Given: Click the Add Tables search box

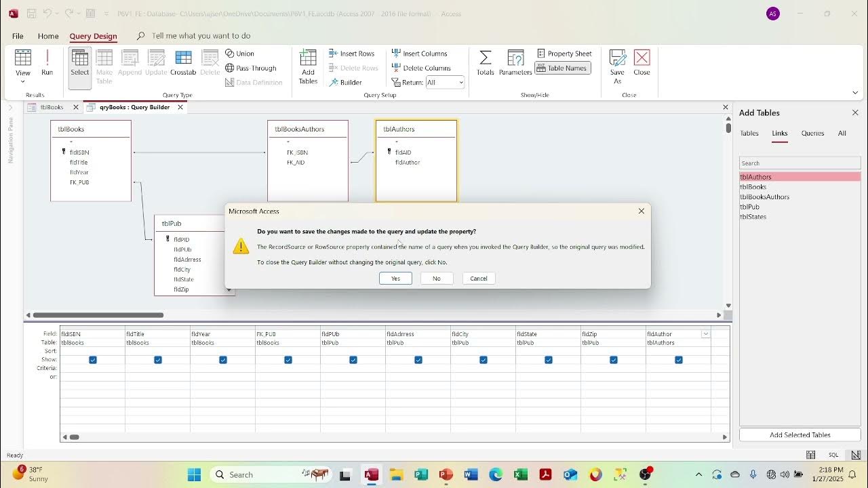Looking at the screenshot, I should pyautogui.click(x=800, y=163).
